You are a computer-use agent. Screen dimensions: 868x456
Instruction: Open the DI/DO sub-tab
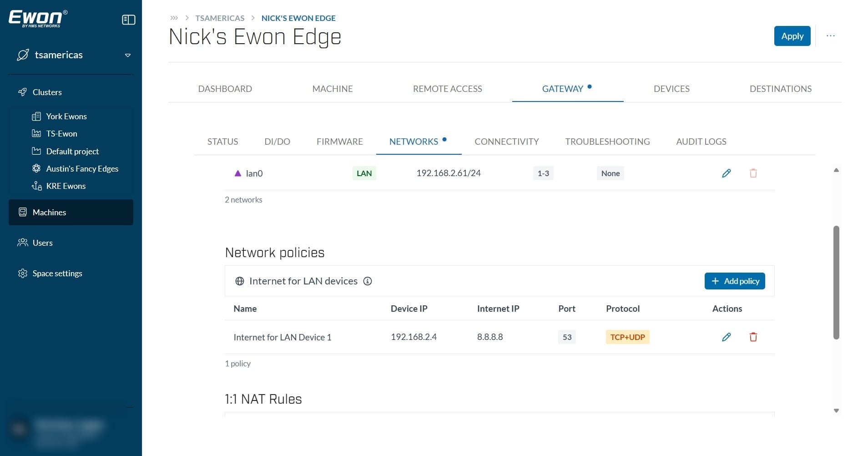pyautogui.click(x=278, y=142)
